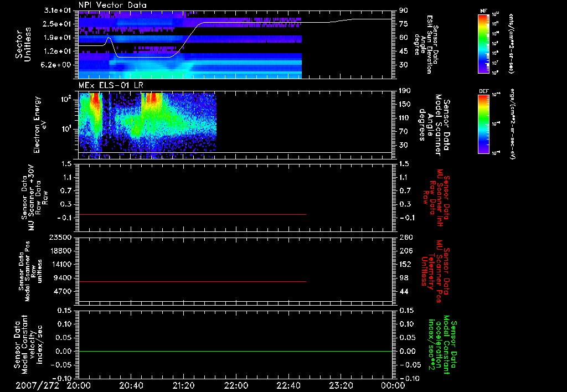Click the DEF color bar
The height and width of the screenshot is (392, 567).
tap(483, 124)
